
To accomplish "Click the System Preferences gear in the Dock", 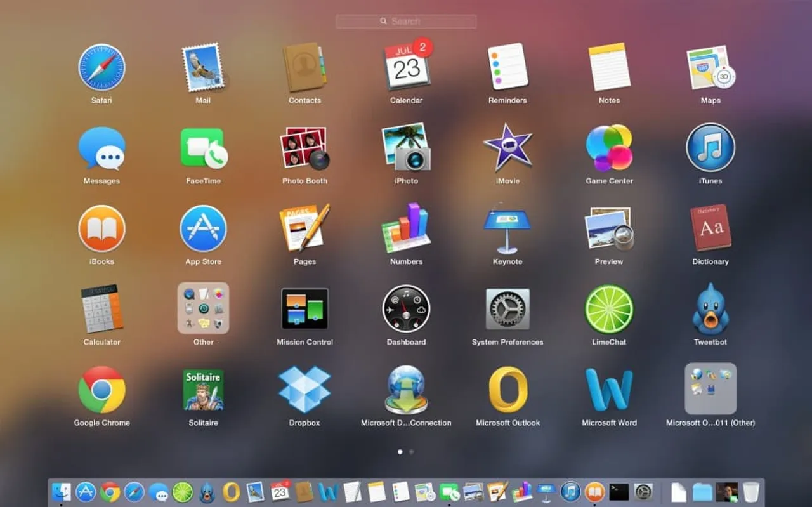I will [x=643, y=492].
